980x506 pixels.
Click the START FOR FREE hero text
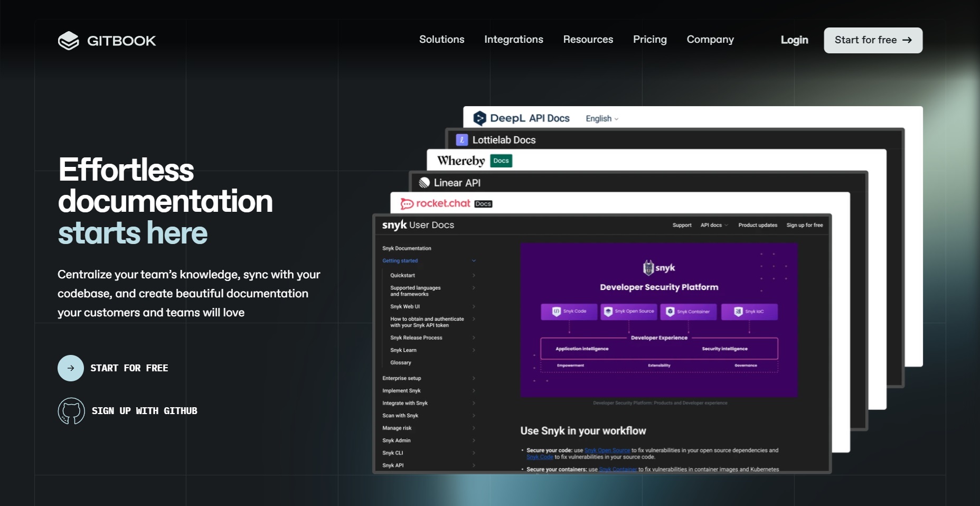point(129,368)
